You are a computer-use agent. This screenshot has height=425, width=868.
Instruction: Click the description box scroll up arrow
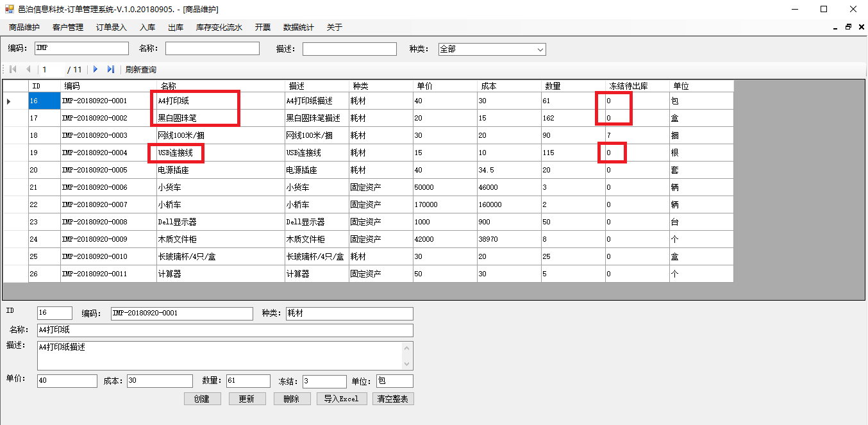coord(407,347)
